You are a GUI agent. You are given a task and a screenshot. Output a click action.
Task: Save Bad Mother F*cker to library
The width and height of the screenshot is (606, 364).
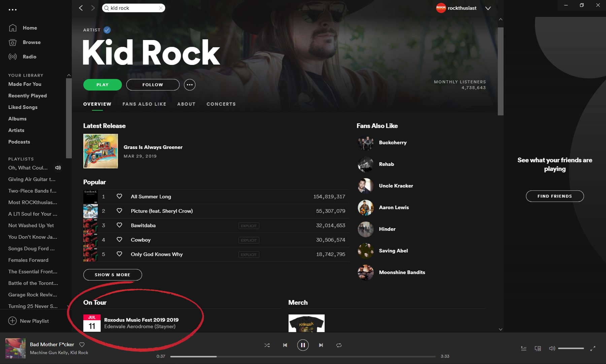82,344
